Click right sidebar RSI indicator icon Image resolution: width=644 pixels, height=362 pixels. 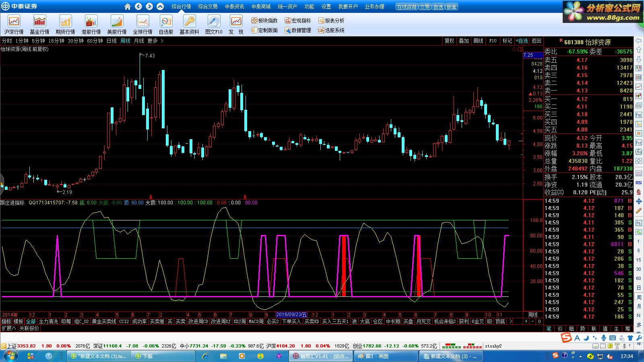tap(639, 183)
